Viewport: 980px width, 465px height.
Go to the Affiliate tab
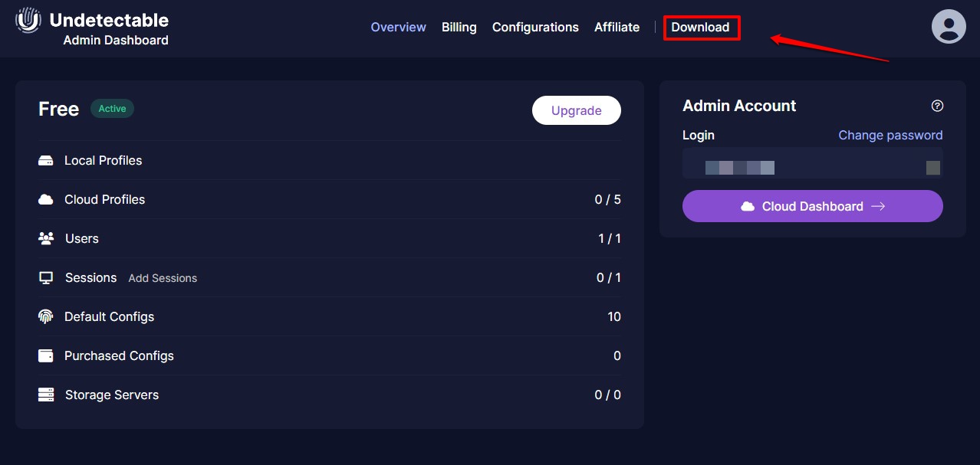[x=617, y=27]
